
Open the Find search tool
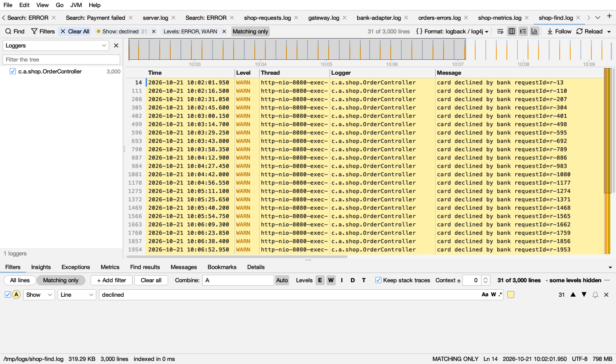coord(15,31)
